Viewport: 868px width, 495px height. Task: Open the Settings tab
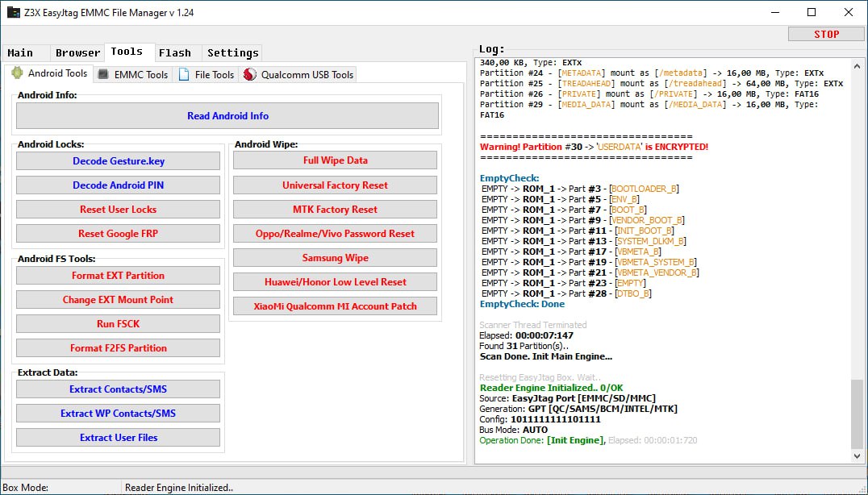pos(232,53)
